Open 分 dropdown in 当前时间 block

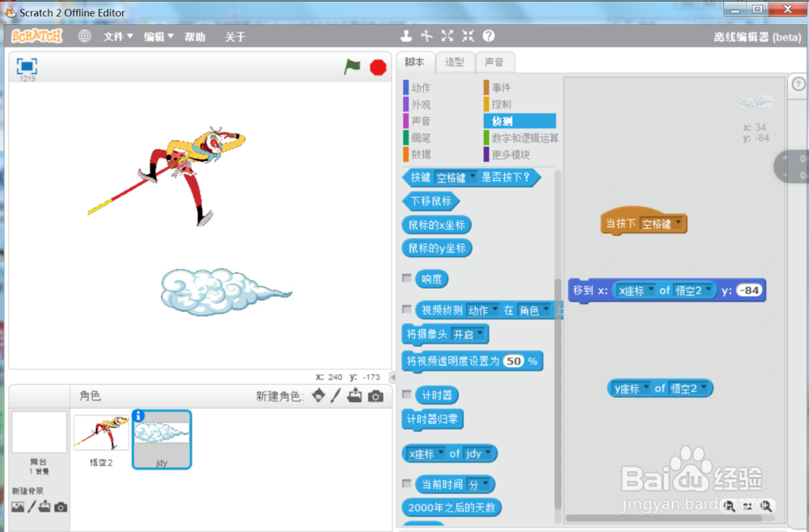point(478,484)
